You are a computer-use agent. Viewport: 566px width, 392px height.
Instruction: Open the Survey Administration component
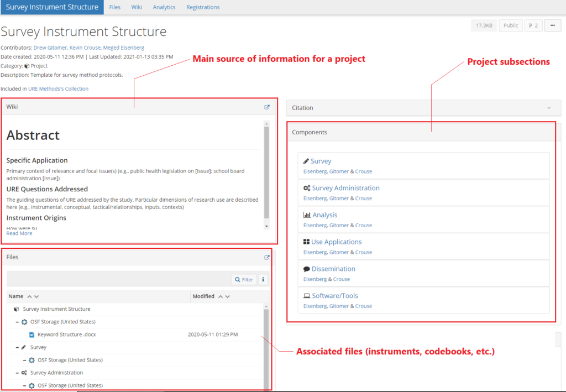pos(346,188)
